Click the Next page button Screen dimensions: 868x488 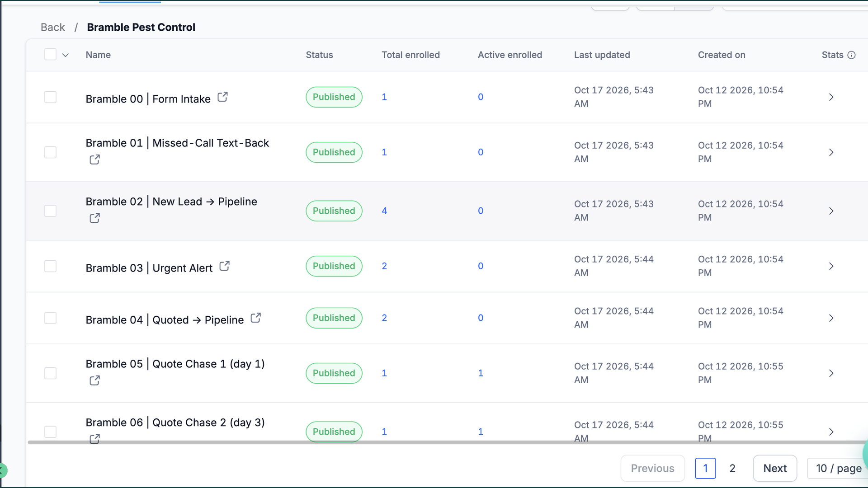pos(775,468)
